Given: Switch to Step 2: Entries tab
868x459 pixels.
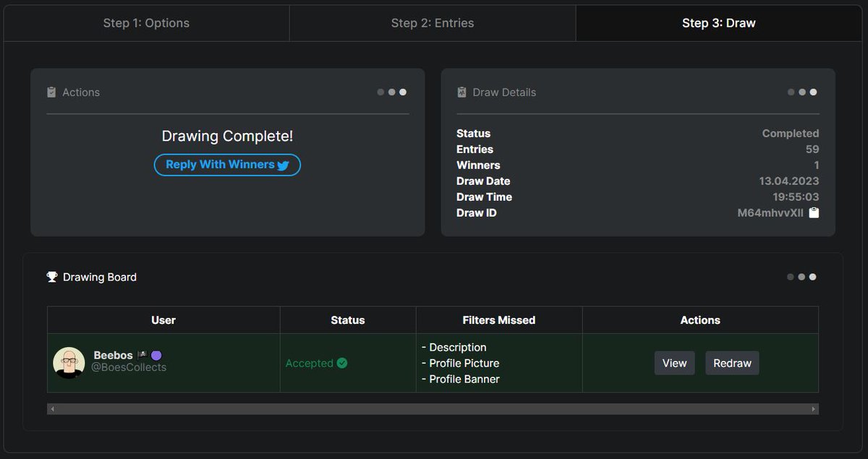Looking at the screenshot, I should click(433, 23).
